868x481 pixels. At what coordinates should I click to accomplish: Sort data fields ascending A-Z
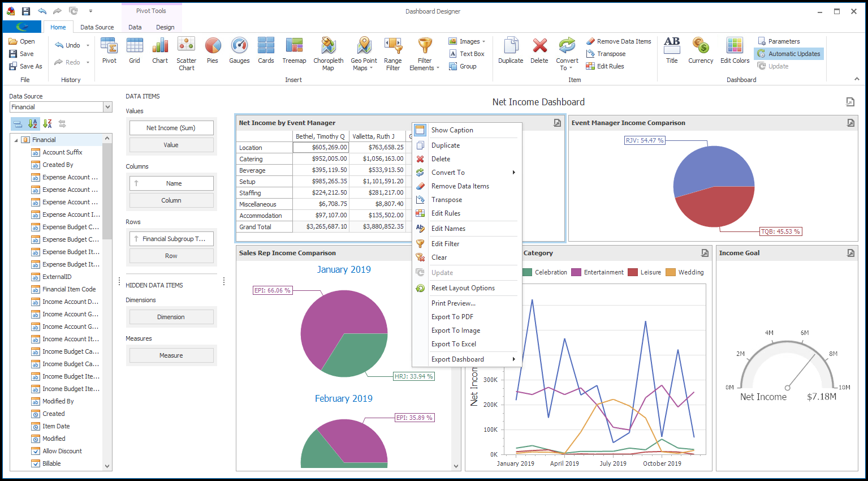33,124
